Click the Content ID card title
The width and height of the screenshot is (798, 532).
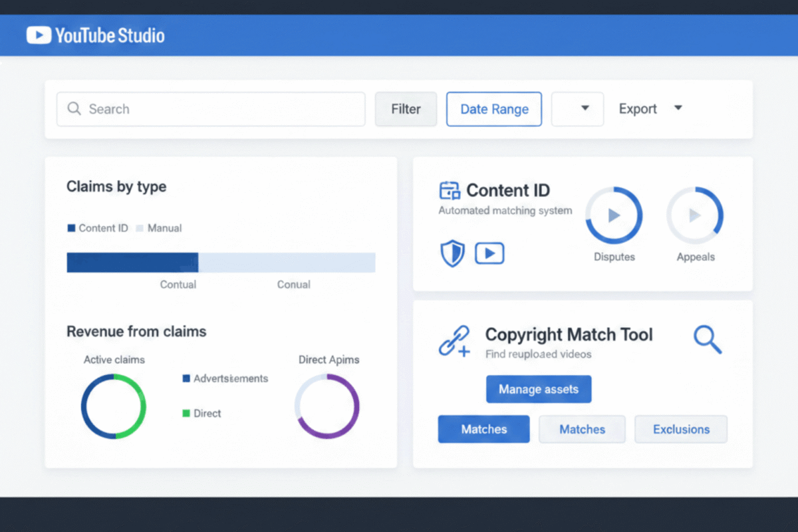pos(508,191)
